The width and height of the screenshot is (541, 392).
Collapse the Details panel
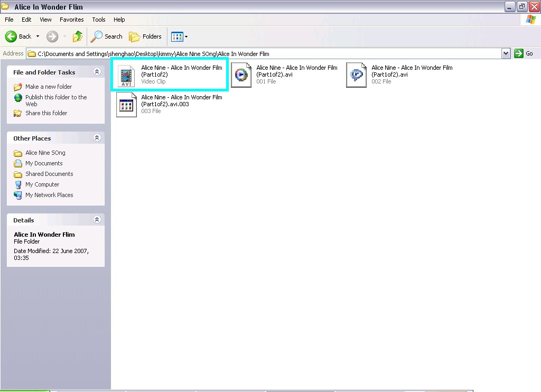pyautogui.click(x=97, y=219)
